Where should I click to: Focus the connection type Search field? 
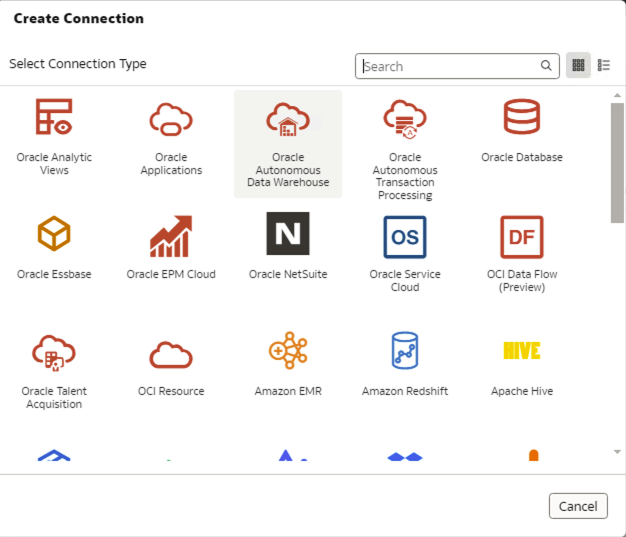point(450,66)
